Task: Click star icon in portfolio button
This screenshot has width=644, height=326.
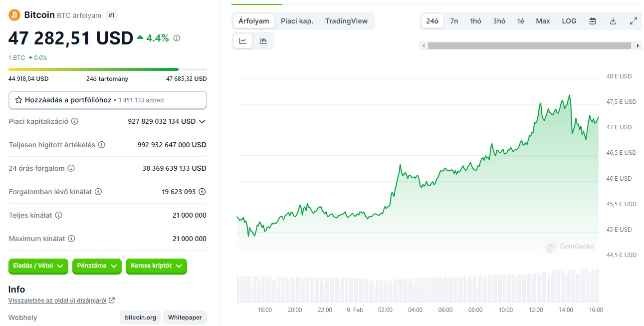Action: tap(18, 100)
